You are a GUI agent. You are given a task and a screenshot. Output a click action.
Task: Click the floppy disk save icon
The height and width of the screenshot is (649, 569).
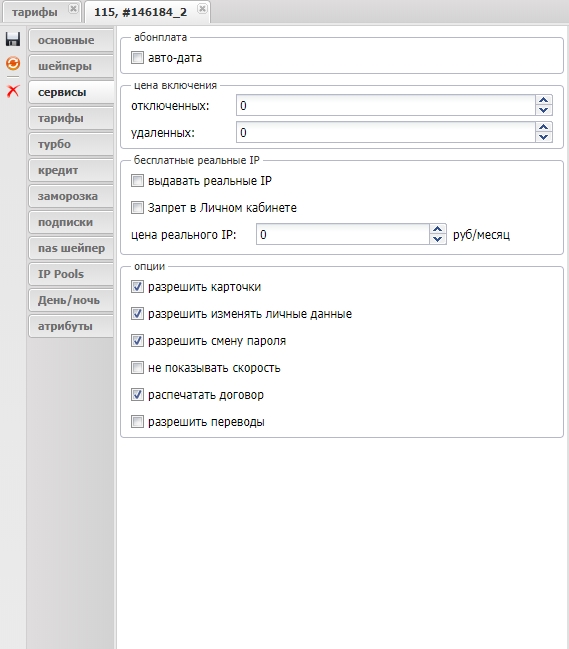pos(13,39)
